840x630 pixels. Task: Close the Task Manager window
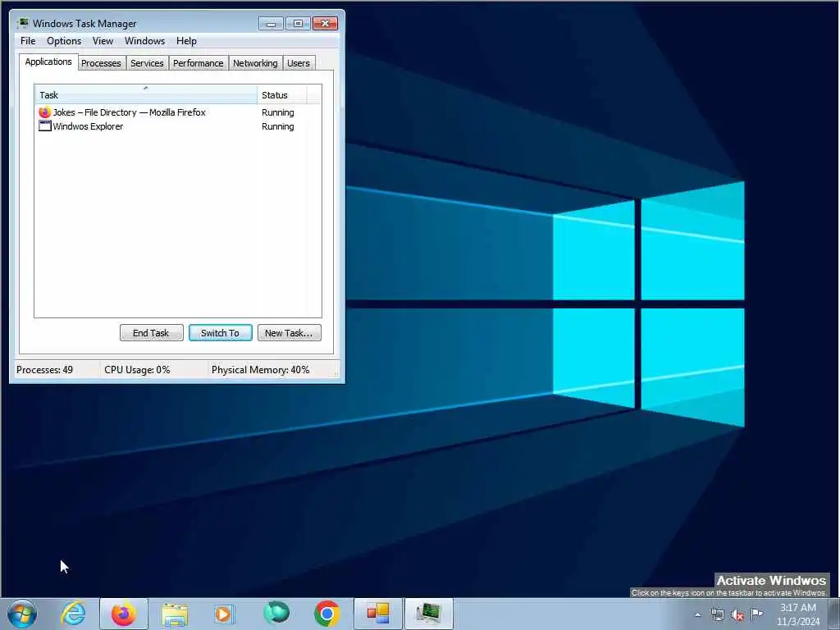pos(325,23)
